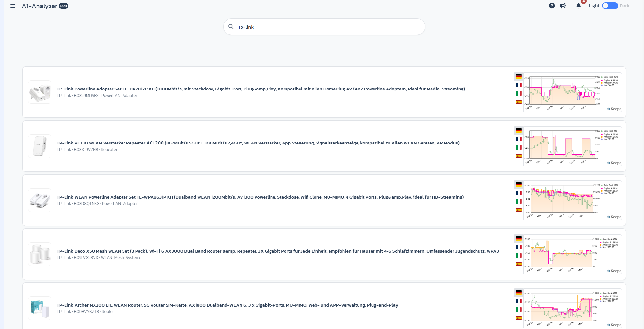
Task: Select German flag for Archer NX200 chart
Action: [x=519, y=293]
